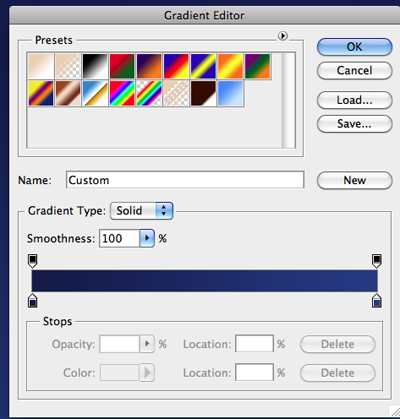Select the blue, yellow, blue preset
This screenshot has width=400, height=419.
(x=203, y=66)
